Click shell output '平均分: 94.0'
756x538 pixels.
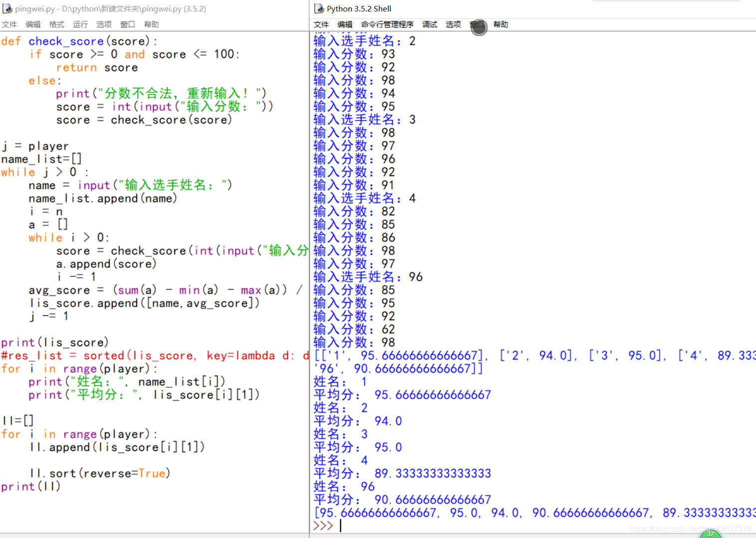click(x=357, y=421)
